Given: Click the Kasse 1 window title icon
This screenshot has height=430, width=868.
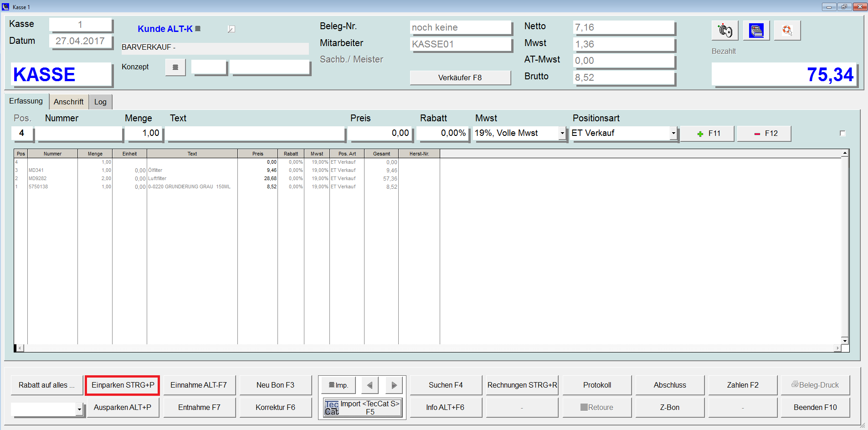Looking at the screenshot, I should (5, 6).
